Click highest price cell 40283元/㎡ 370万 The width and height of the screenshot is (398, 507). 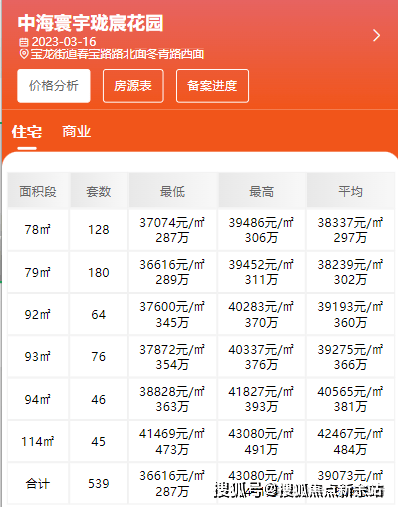(x=261, y=314)
